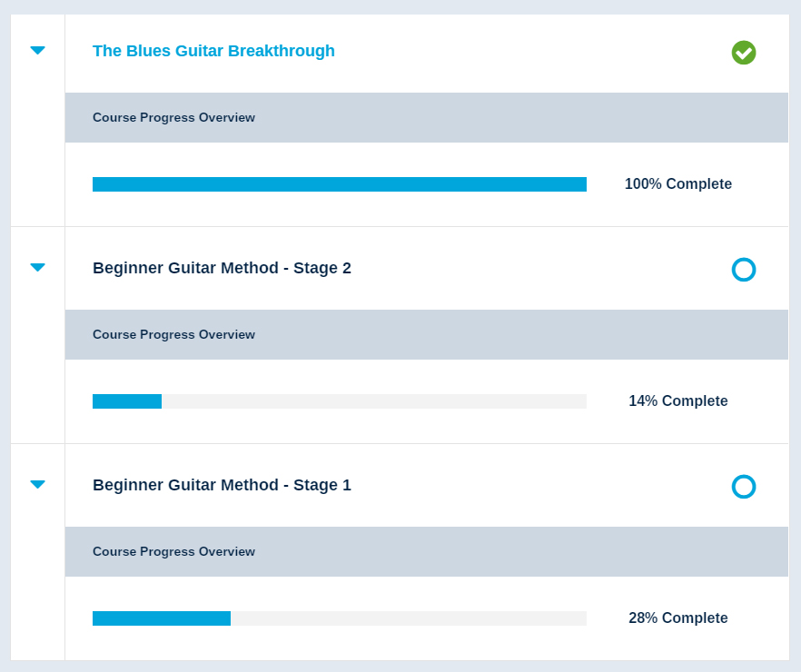This screenshot has height=672, width=801.
Task: Select Stage 2 Course Progress Overview header
Action: (427, 334)
